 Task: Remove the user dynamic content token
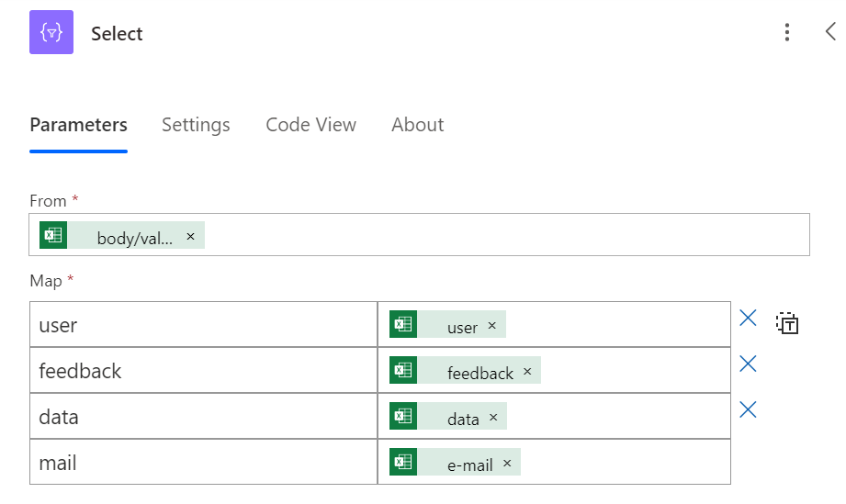point(491,326)
